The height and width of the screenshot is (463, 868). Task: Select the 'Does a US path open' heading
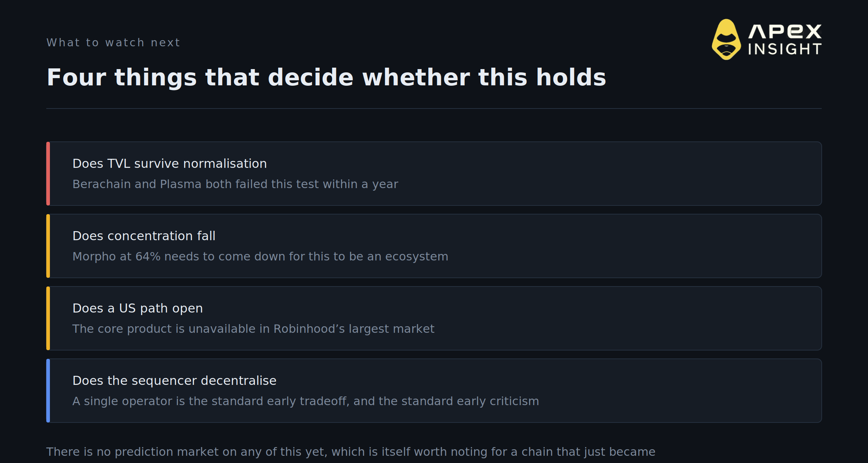coord(137,308)
